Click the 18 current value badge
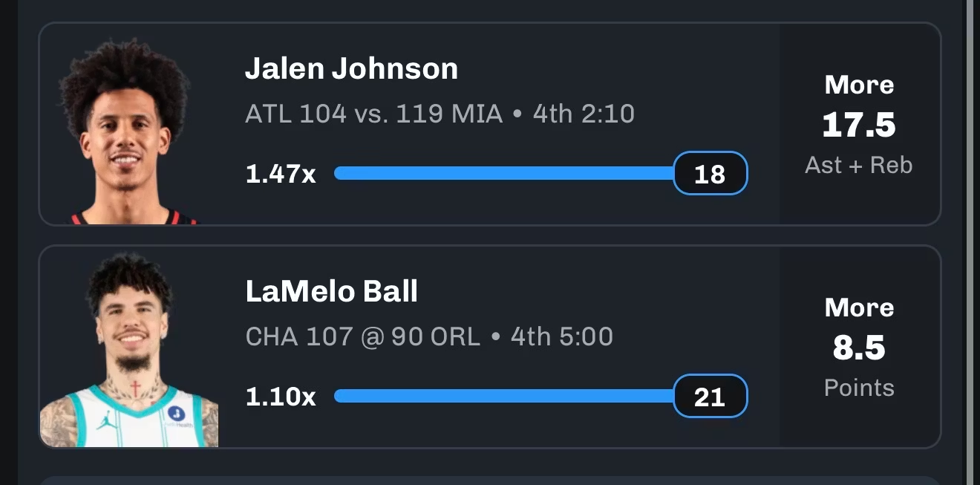This screenshot has height=485, width=980. 710,174
